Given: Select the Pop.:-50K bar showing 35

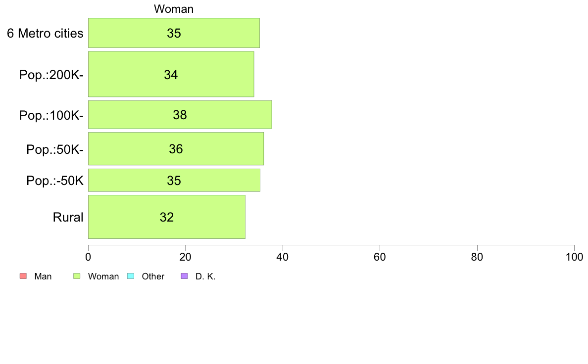Looking at the screenshot, I should 174,181.
